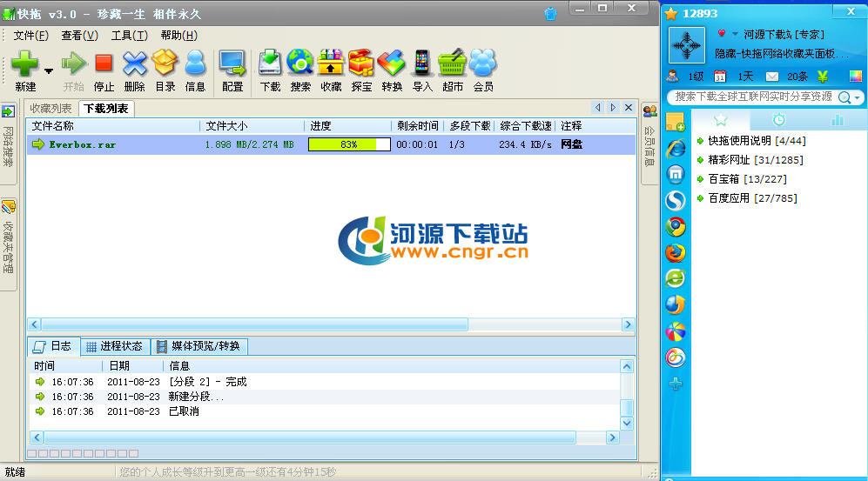
Task: Open the 媒体预览/转换 tab
Action: click(x=199, y=346)
